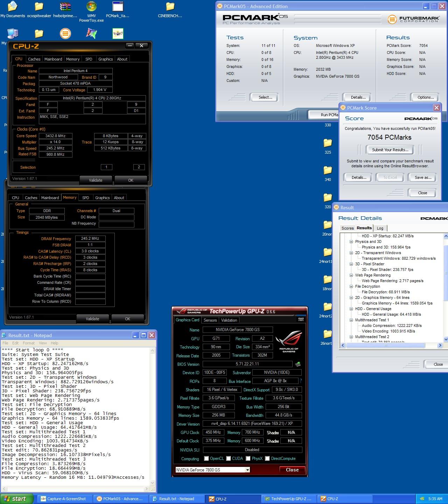Toggle PhysX checkbox in GPU-Z
Viewport: 448px width, 504px height.
[x=248, y=458]
